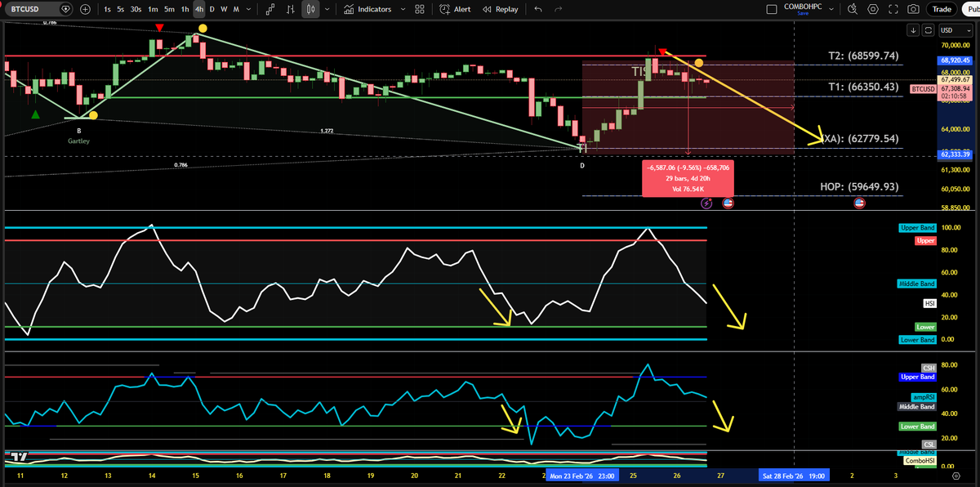Open the BTCUSD symbol search field
The width and height of the screenshot is (980, 487).
click(38, 9)
